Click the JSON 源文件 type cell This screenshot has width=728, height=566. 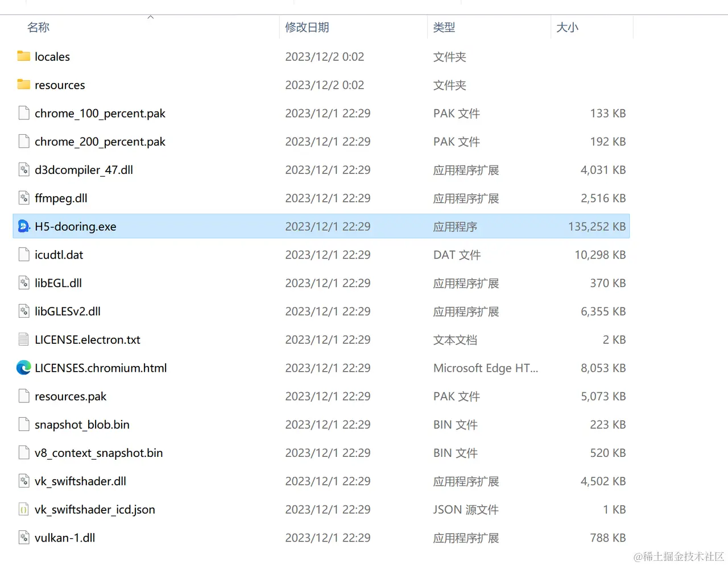coord(466,510)
